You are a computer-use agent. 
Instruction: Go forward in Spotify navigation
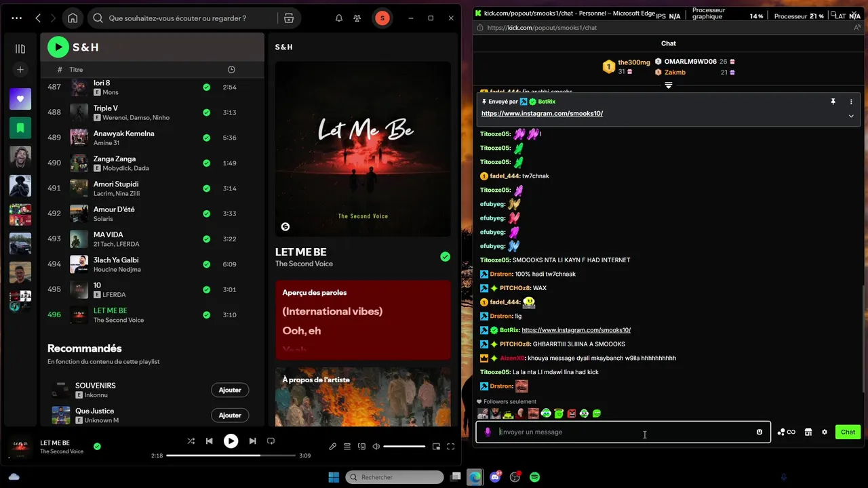coord(53,18)
